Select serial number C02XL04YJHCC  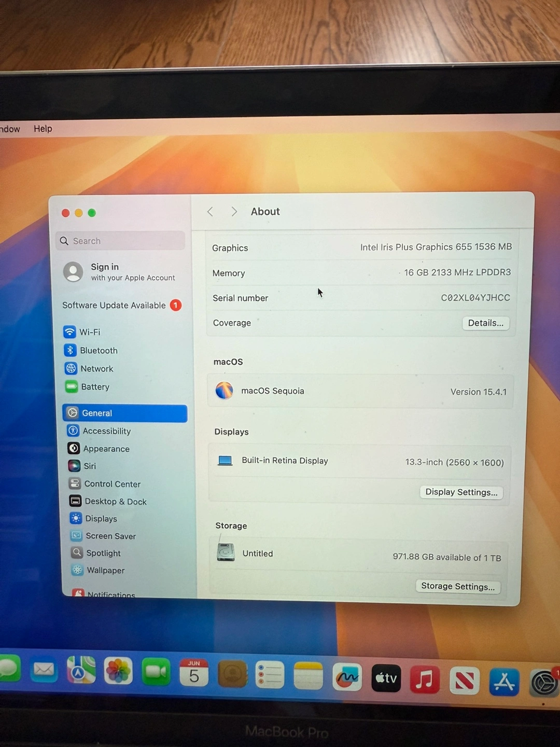click(475, 297)
